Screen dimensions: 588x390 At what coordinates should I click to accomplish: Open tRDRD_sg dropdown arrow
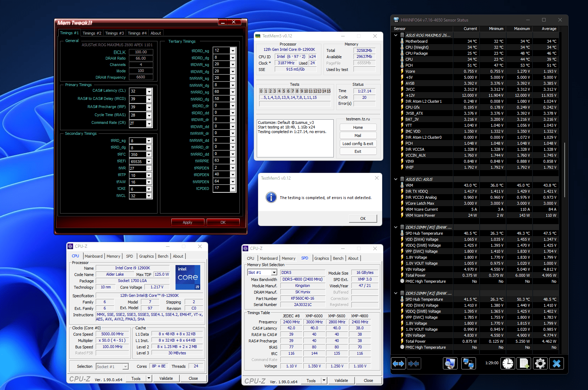coord(233,51)
